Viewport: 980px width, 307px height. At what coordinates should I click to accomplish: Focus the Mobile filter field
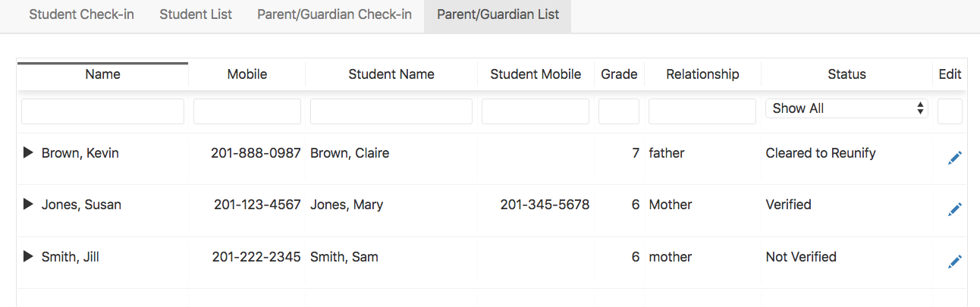click(x=247, y=111)
